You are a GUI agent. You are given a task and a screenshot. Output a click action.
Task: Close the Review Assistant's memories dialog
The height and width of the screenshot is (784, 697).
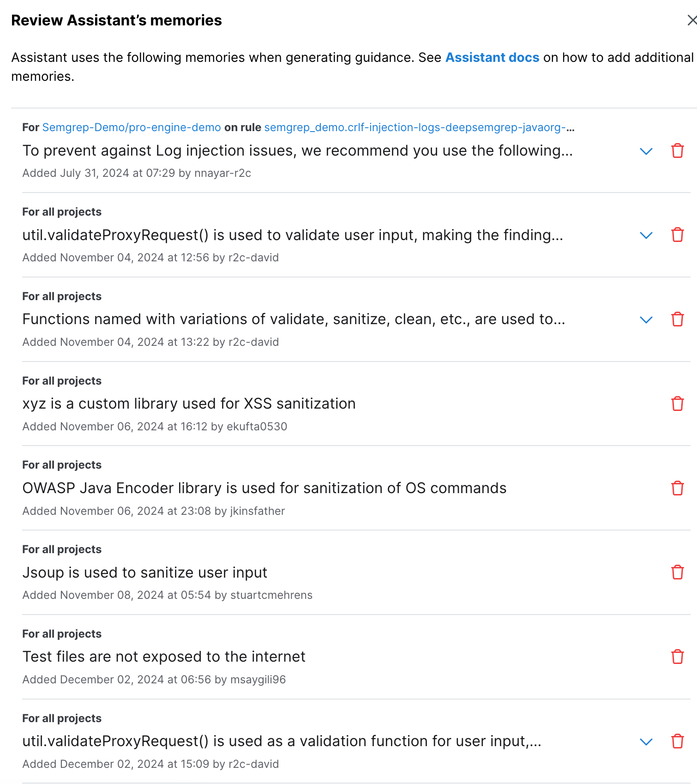coord(691,20)
